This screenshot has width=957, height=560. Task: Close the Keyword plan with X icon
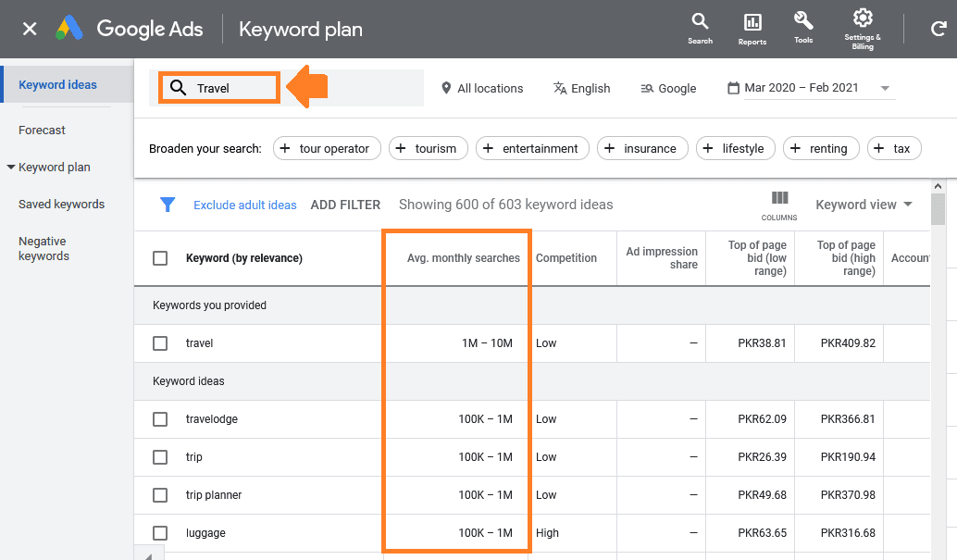[x=30, y=29]
